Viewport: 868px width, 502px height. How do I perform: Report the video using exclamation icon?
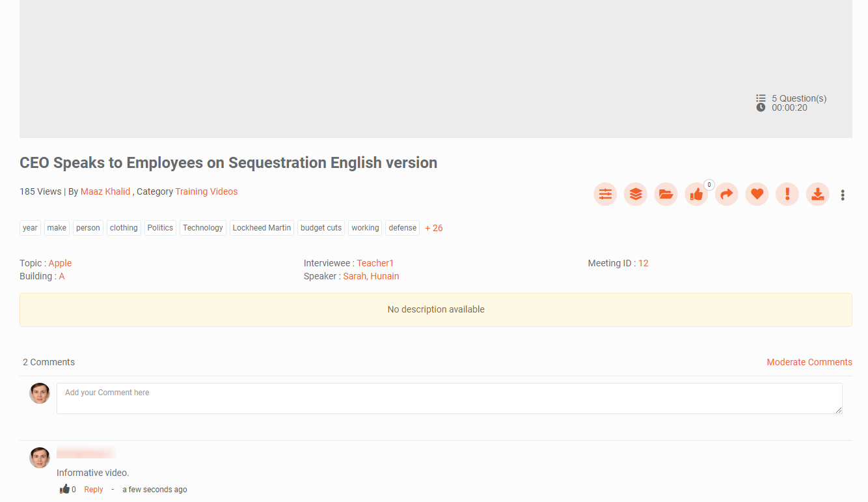coord(787,194)
